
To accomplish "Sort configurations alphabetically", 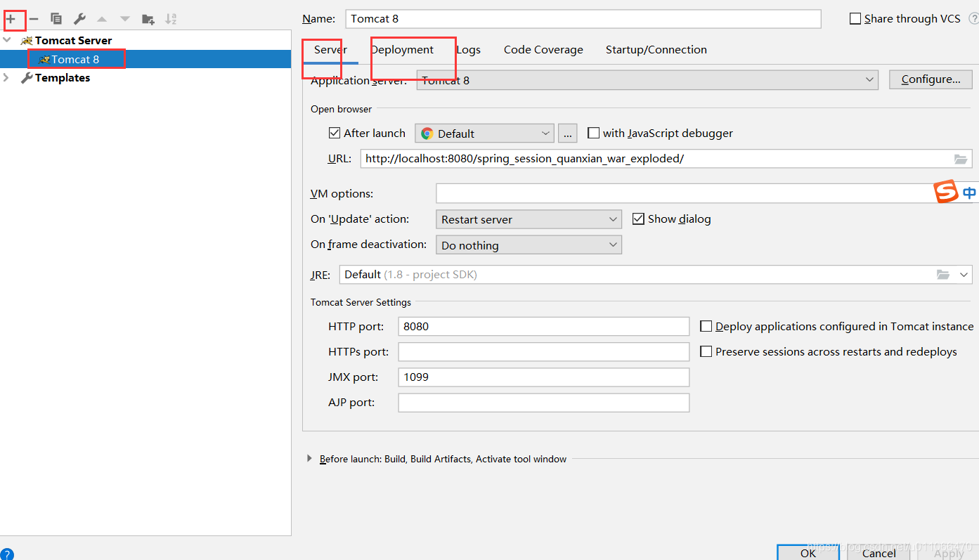I will tap(171, 20).
